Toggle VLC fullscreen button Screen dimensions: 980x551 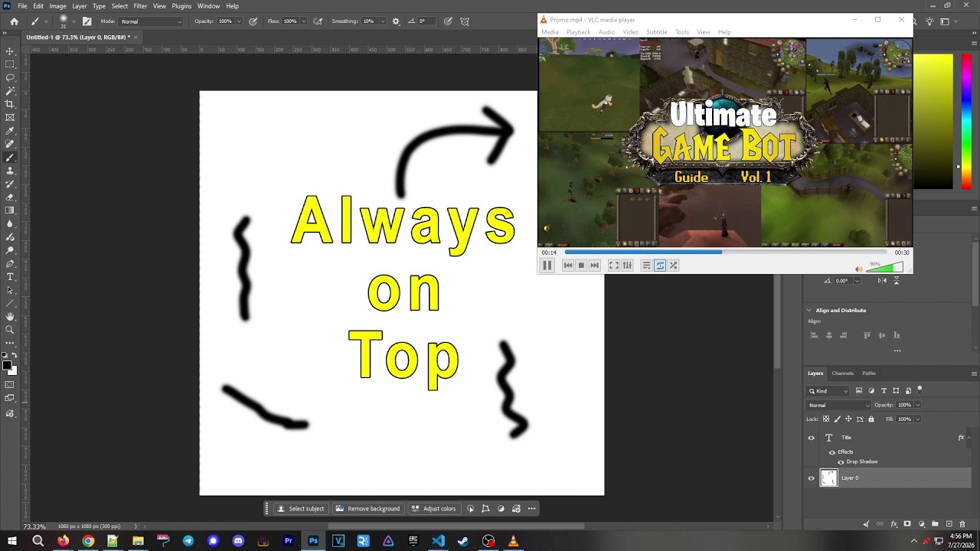(x=613, y=266)
